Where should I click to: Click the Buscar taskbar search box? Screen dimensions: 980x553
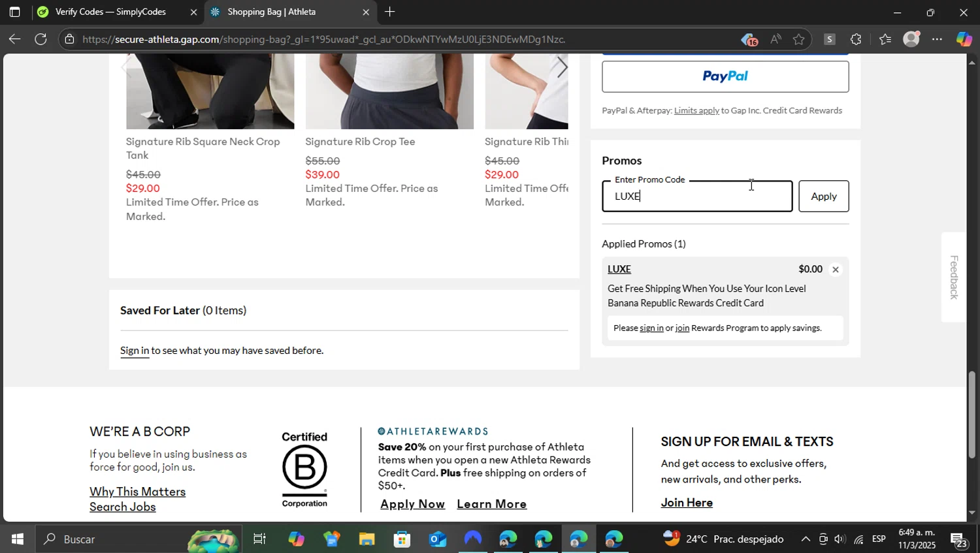tap(139, 539)
